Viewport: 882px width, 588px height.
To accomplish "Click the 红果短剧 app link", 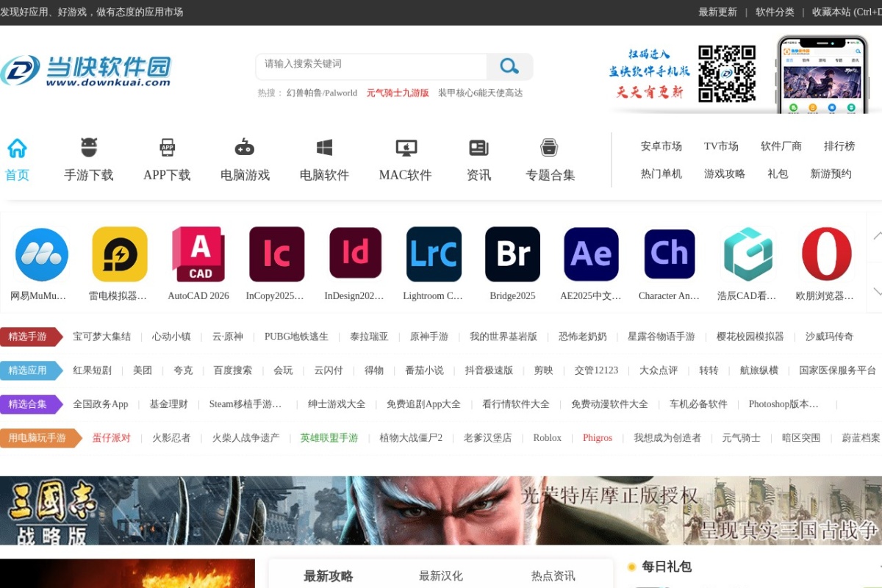I will 92,370.
